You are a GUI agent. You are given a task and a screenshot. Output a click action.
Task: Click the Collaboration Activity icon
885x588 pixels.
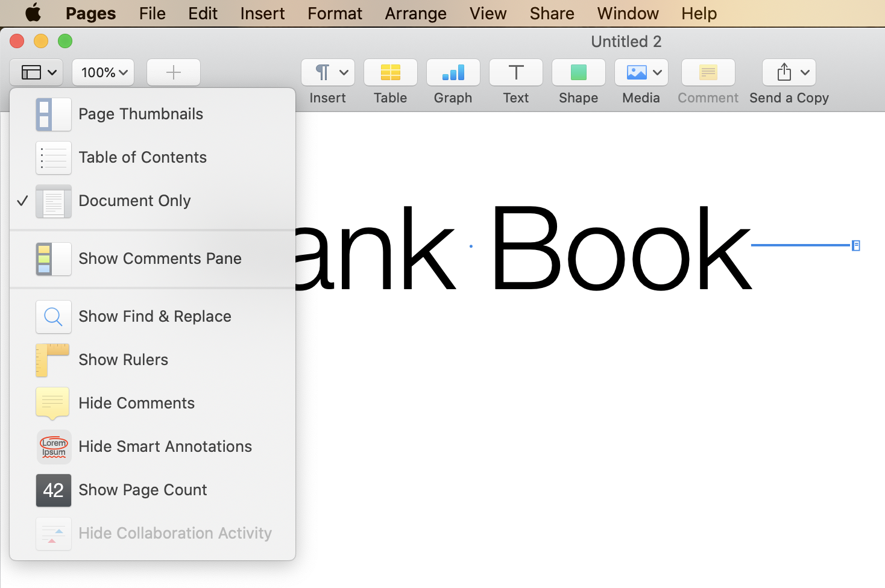pos(53,534)
